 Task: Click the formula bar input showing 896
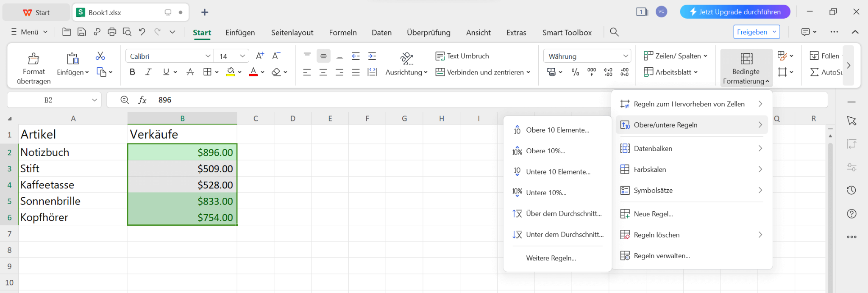(x=339, y=100)
